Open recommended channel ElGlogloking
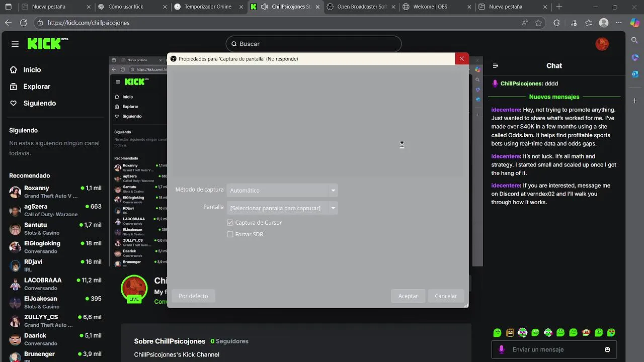This screenshot has height=362, width=644. tap(55, 247)
